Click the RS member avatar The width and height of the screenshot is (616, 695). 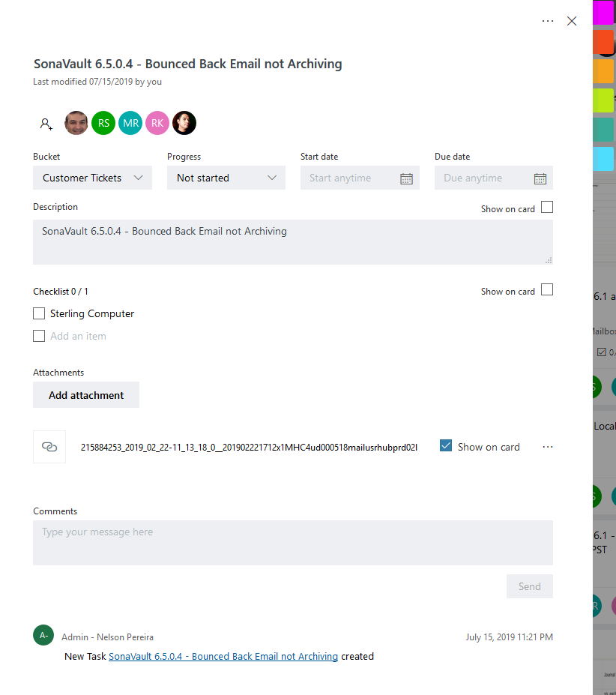[103, 123]
